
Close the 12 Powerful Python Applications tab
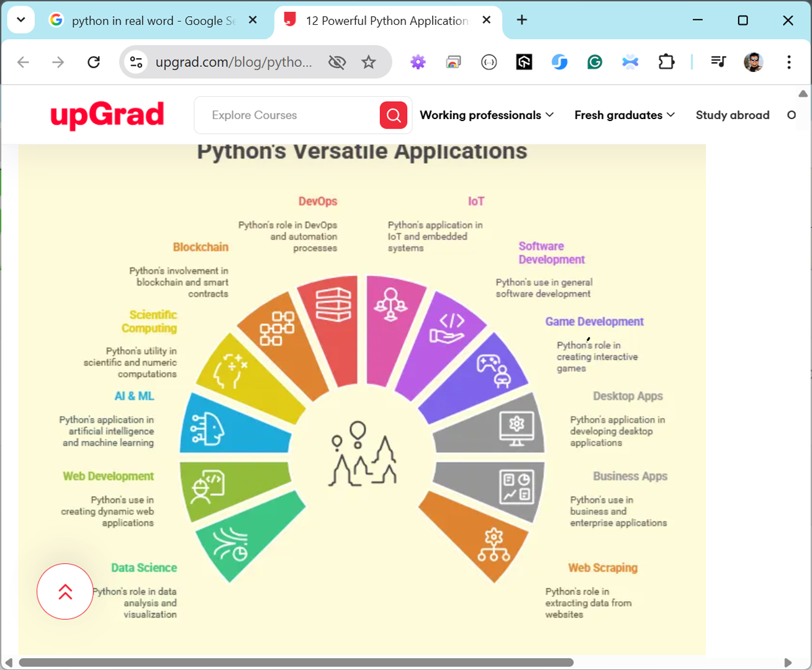pyautogui.click(x=487, y=20)
